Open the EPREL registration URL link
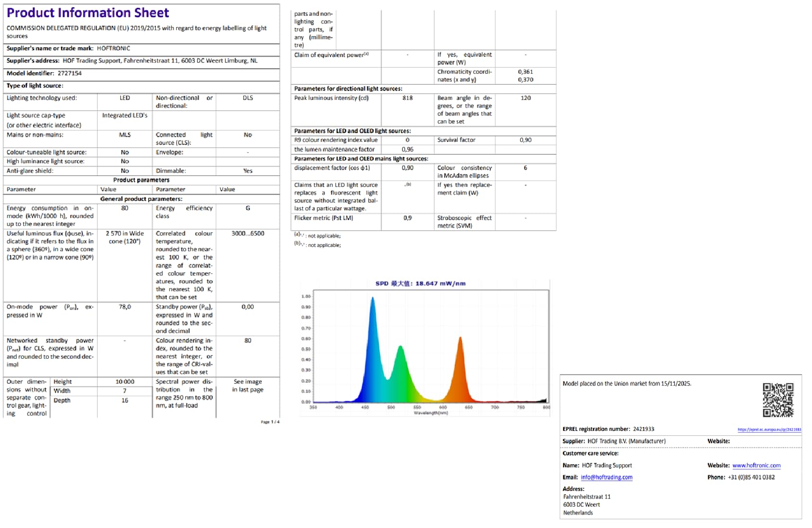The image size is (812, 528). [769, 430]
